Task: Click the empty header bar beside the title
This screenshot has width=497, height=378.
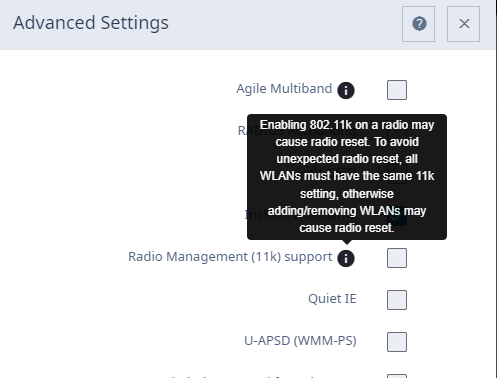Action: click(283, 23)
